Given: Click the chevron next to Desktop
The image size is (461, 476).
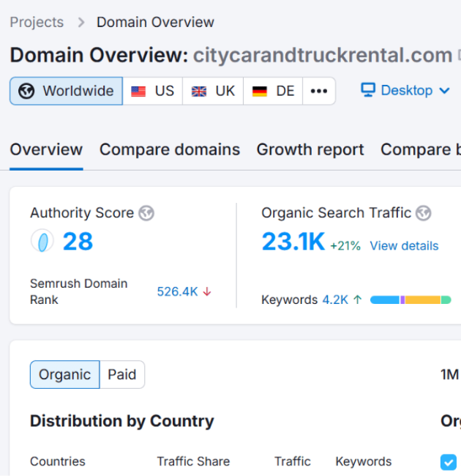Looking at the screenshot, I should [444, 91].
